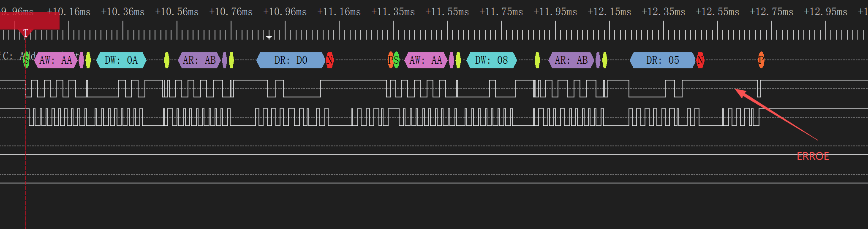Click the trigger marker labeled T
Image resolution: width=868 pixels, height=229 pixels.
(x=26, y=33)
